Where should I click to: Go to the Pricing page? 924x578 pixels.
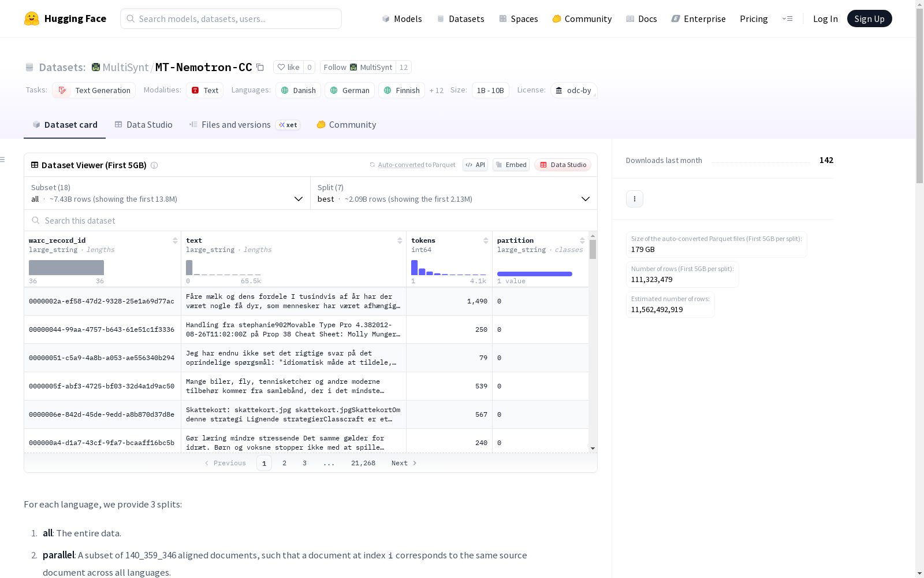coord(754,18)
